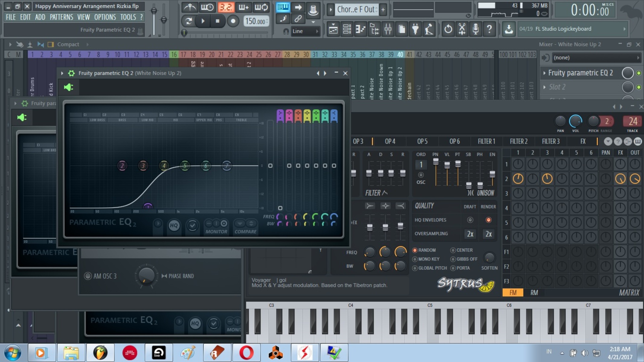Viewport: 644px width, 362px height.
Task: Open draft oversampling 2x dropdown
Action: (470, 234)
